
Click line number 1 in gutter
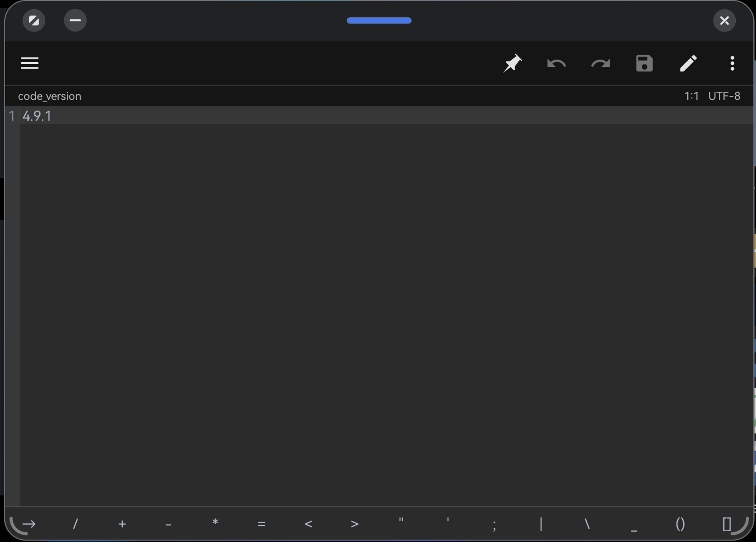pos(12,116)
